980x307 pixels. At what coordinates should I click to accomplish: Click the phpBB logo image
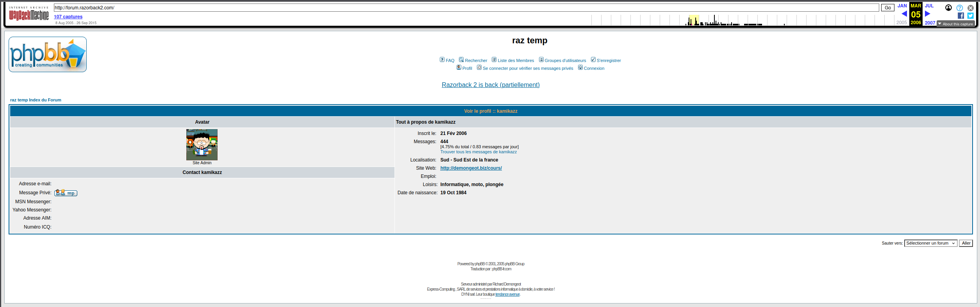click(x=48, y=55)
